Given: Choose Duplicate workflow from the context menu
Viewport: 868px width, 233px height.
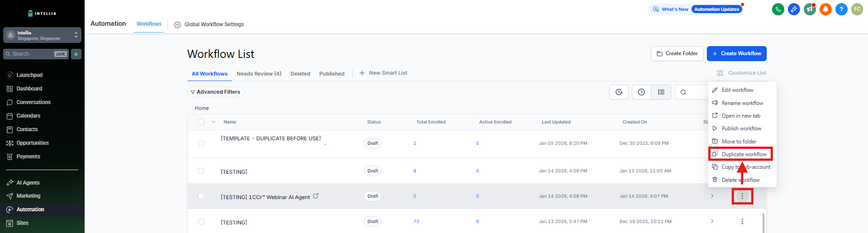Looking at the screenshot, I should (x=744, y=154).
